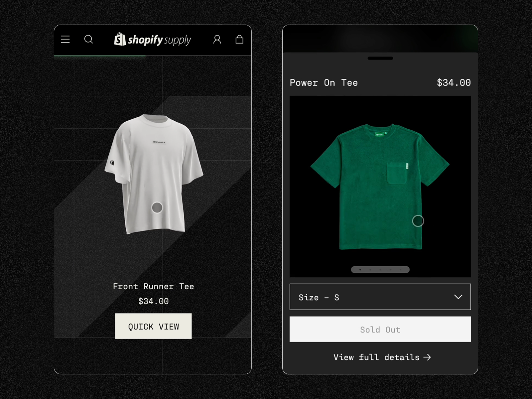Click the green loading progress bar under header
The width and height of the screenshot is (532, 399).
tap(100, 56)
